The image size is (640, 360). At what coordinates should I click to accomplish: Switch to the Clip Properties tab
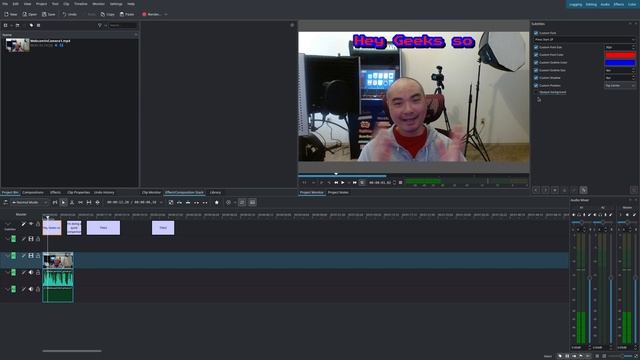(78, 192)
